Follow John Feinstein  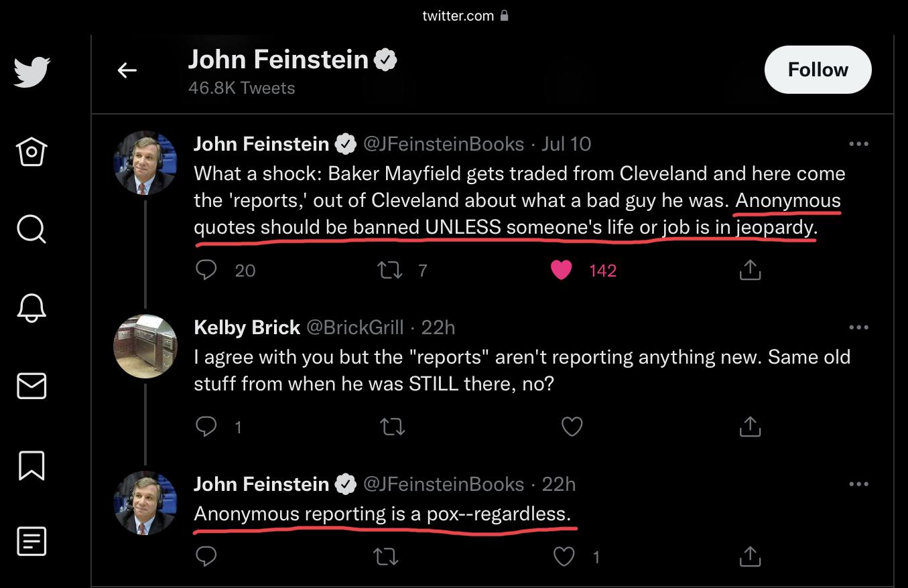point(818,70)
